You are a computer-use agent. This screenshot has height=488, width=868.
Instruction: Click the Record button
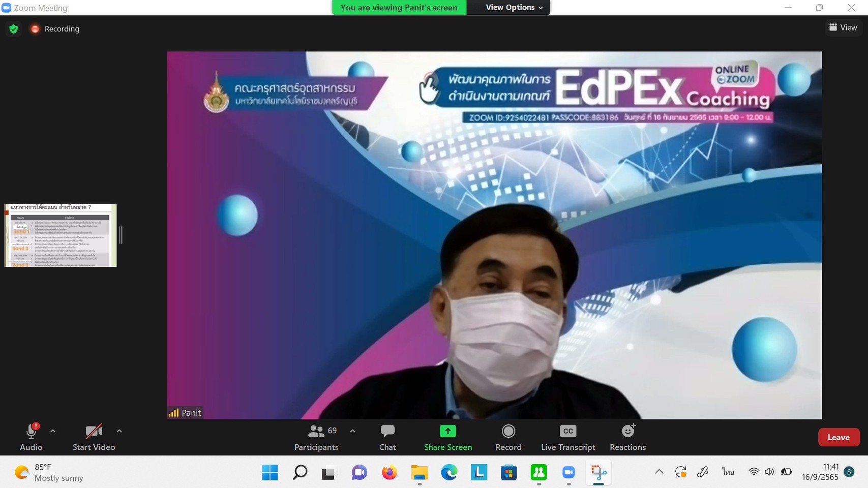pyautogui.click(x=508, y=438)
